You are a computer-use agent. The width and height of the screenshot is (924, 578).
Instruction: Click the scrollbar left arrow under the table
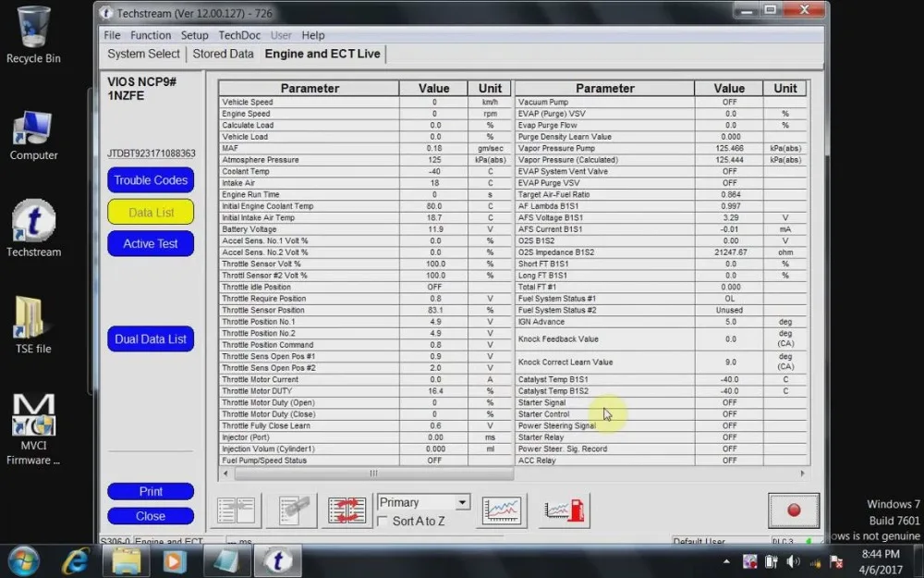225,473
